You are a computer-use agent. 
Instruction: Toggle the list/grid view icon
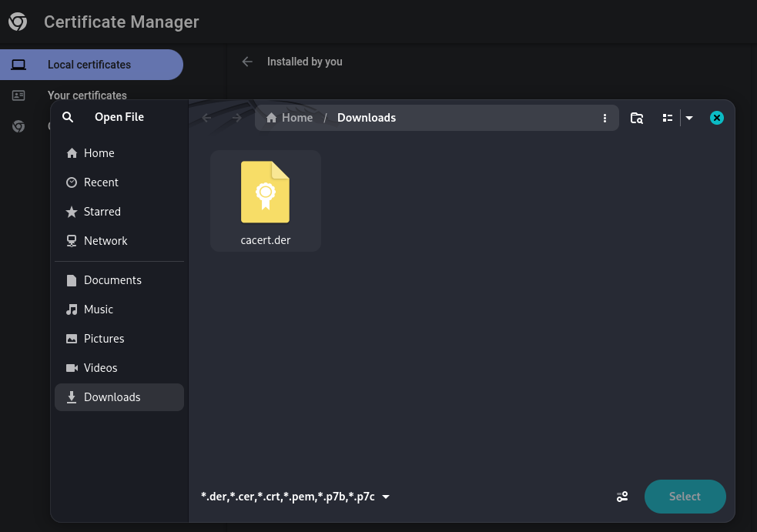click(667, 118)
